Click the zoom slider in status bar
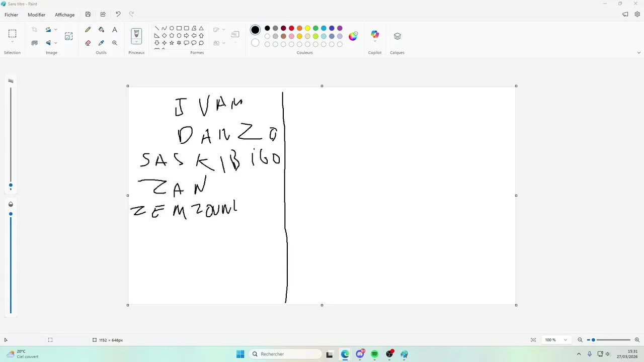Image resolution: width=644 pixels, height=362 pixels. pos(609,340)
